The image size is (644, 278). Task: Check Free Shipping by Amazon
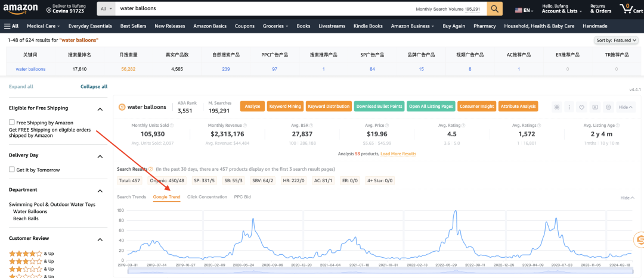[12, 122]
